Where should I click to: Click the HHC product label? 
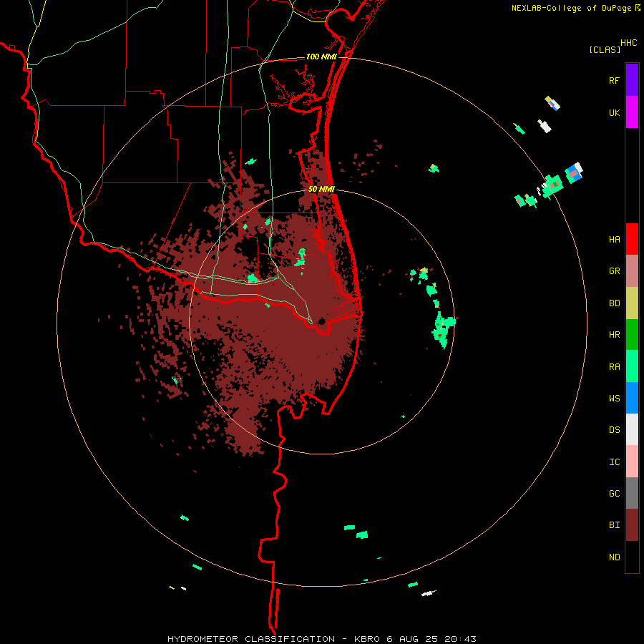click(628, 43)
